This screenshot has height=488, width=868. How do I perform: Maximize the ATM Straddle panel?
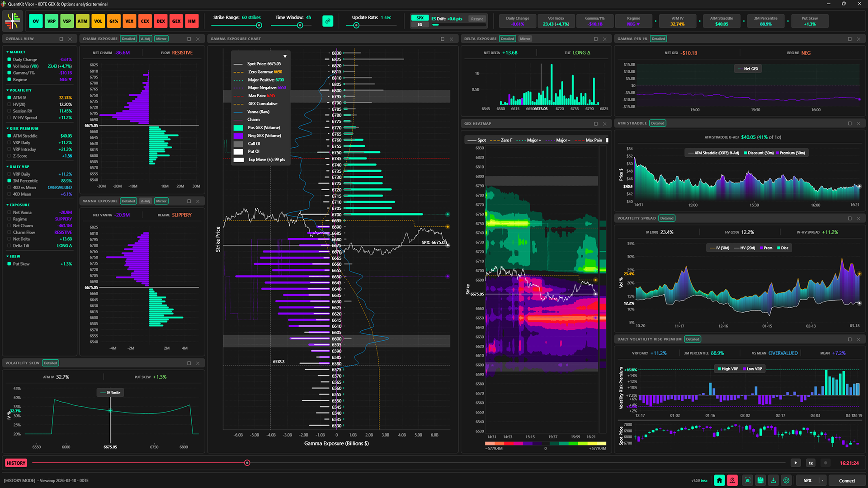coord(849,123)
